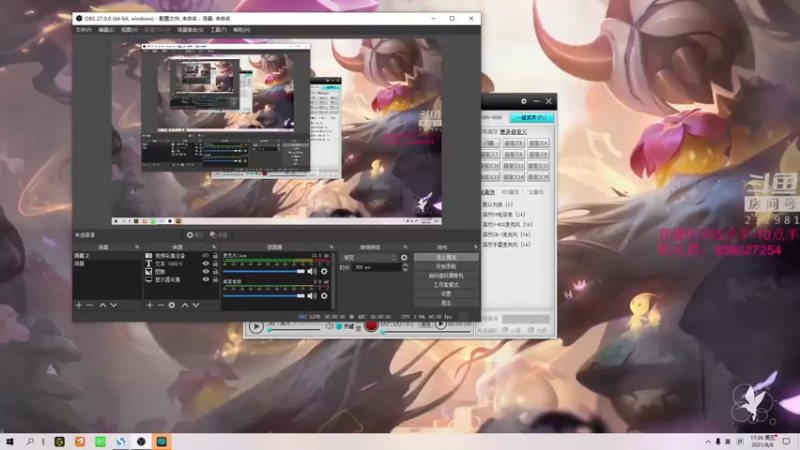This screenshot has width=800, height=450.
Task: Select 视频采集设备 source in Sources list
Action: click(x=170, y=256)
